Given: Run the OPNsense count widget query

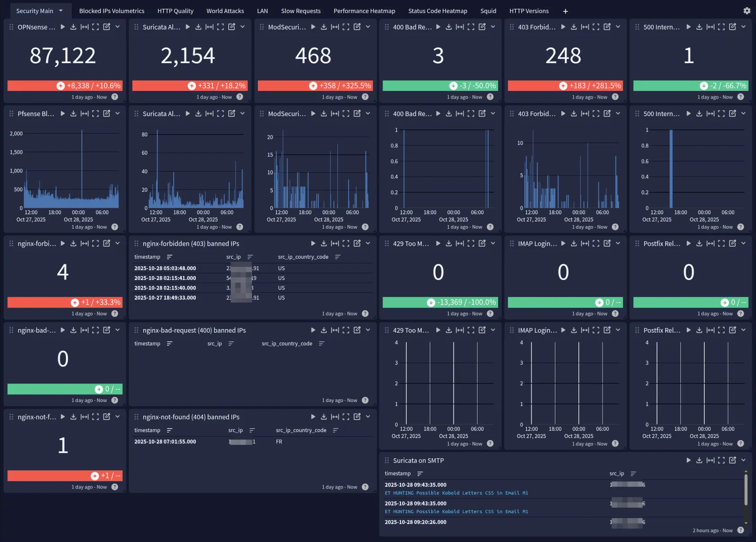Looking at the screenshot, I should point(63,27).
